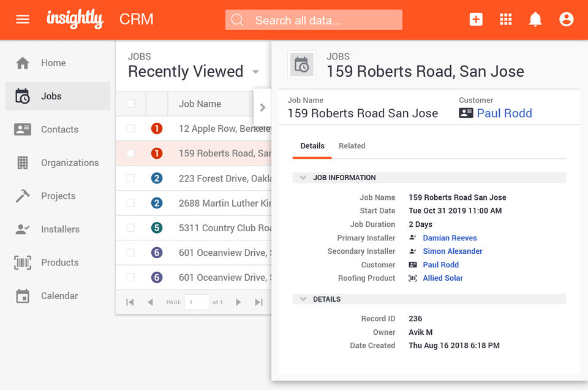The width and height of the screenshot is (588, 390).
Task: Open Allied Solar product link
Action: tap(443, 278)
